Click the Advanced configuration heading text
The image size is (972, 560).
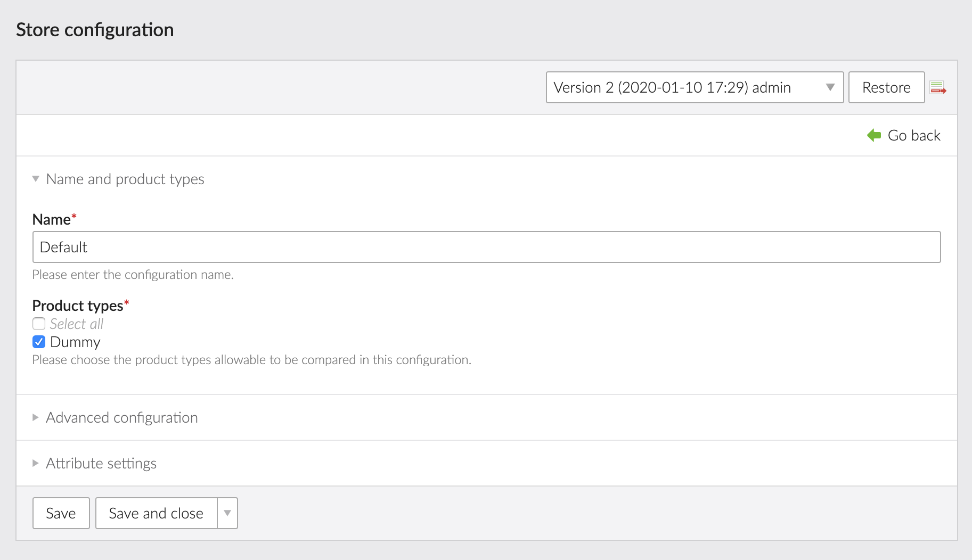(122, 418)
